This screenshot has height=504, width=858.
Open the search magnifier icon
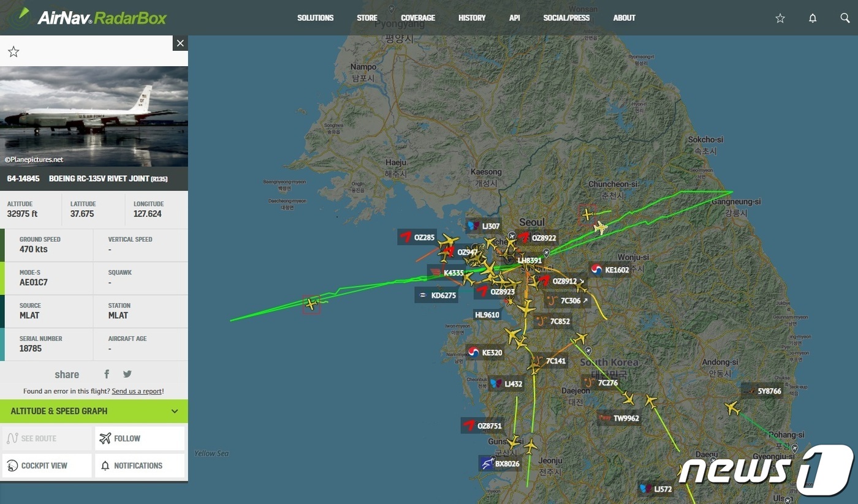pos(845,18)
